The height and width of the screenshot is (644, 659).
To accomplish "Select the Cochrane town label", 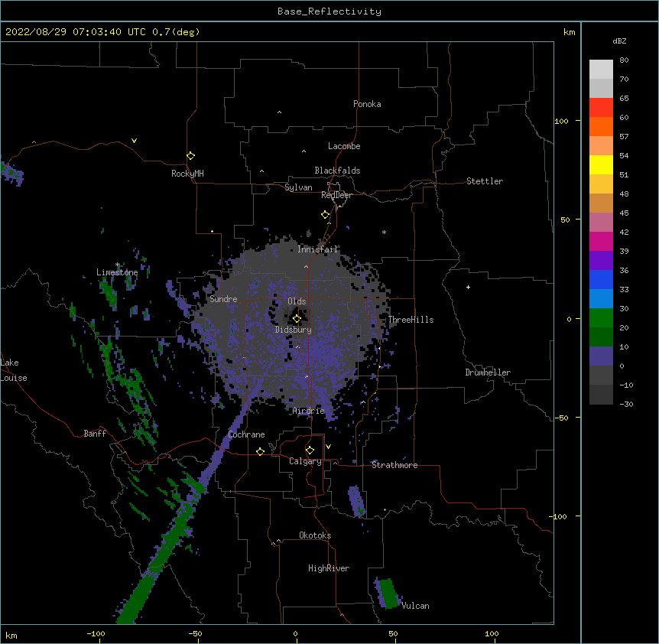I will click(x=246, y=434).
